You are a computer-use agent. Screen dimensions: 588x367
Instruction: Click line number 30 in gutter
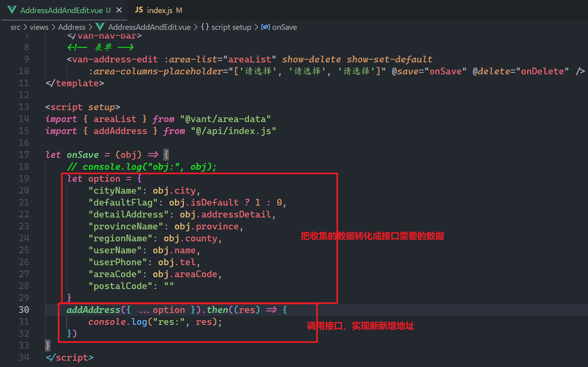click(x=24, y=310)
